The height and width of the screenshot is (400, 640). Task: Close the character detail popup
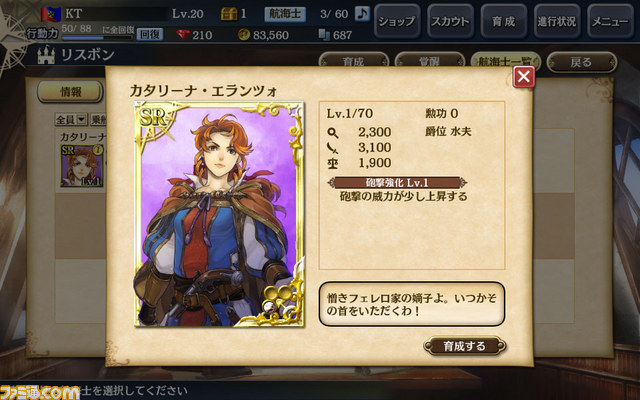pos(524,77)
